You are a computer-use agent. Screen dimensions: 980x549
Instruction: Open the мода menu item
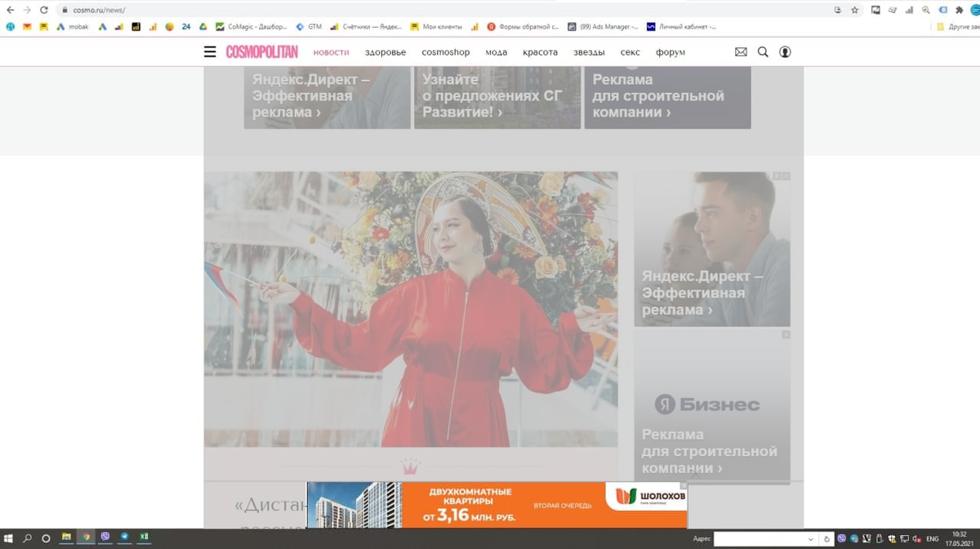click(x=497, y=52)
